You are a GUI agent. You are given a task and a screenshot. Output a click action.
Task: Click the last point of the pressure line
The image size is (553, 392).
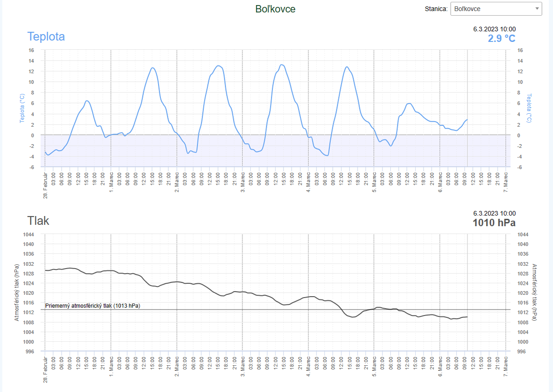point(467,317)
